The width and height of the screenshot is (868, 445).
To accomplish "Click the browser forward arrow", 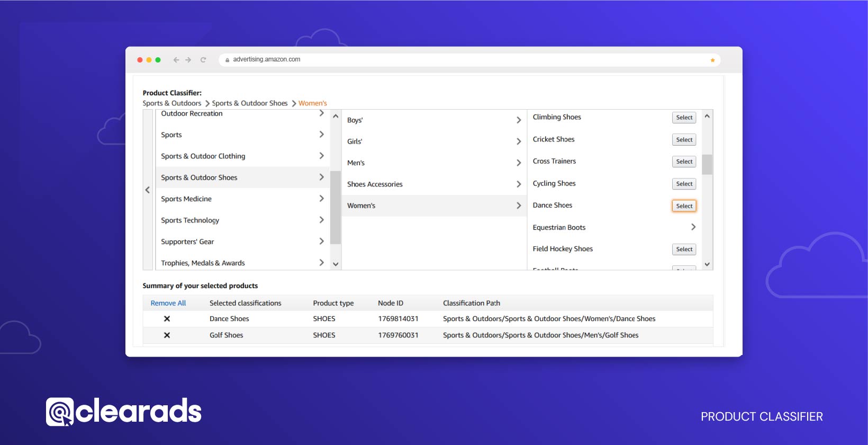I will (x=188, y=60).
